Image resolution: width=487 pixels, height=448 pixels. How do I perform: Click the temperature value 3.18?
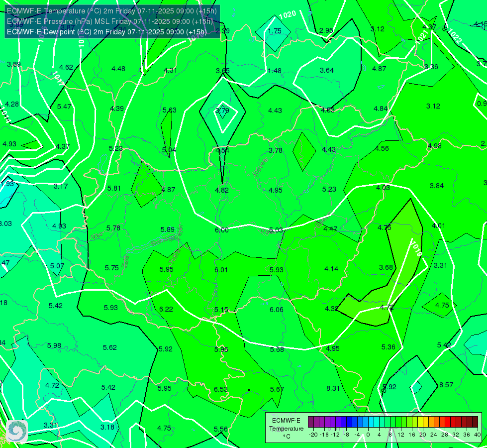click(x=107, y=427)
